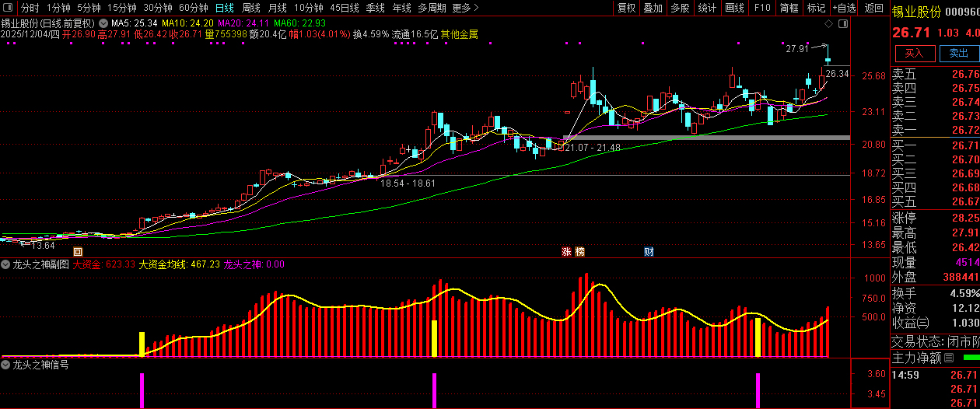Image resolution: width=980 pixels, height=409 pixels.
Task: Click 其他金属 sector link
Action: point(459,34)
